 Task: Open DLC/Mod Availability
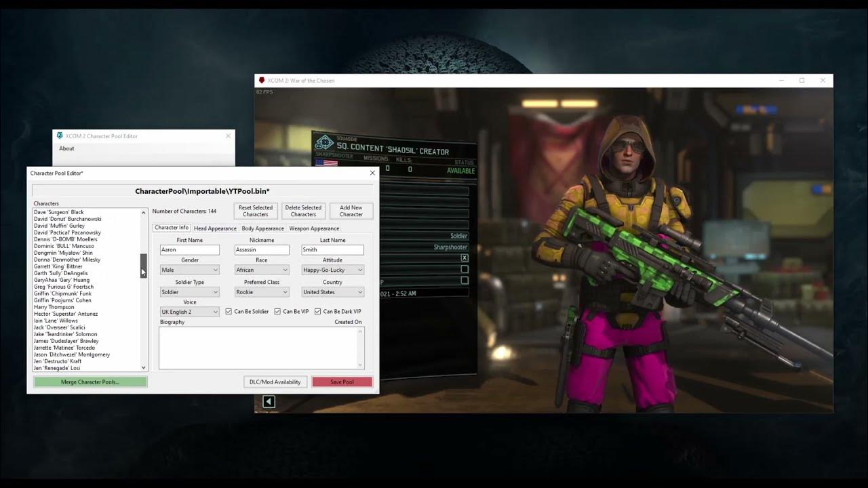point(275,382)
